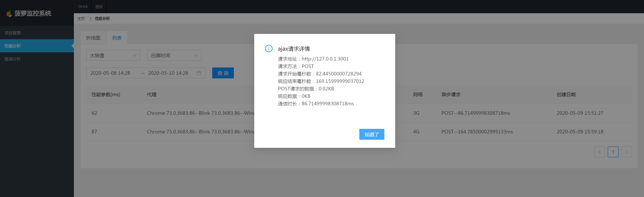
Task: Click the request start line 82.44500000728294
Action: click(319, 74)
